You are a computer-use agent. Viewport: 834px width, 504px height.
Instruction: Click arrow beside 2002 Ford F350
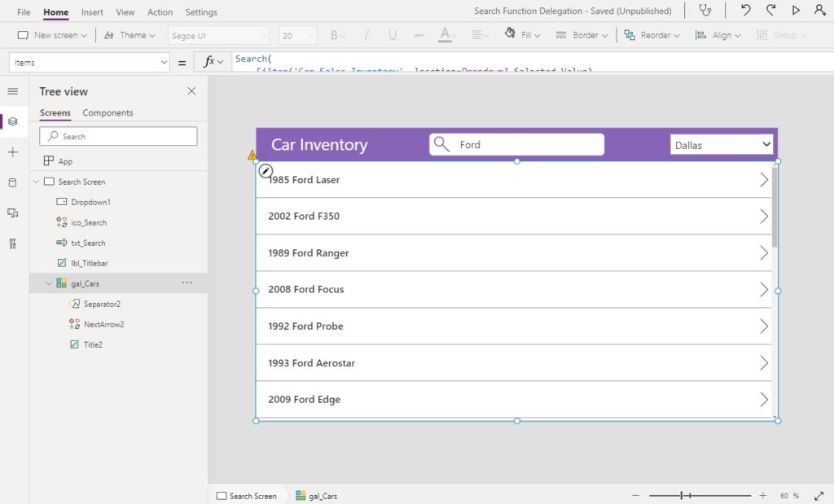click(764, 217)
